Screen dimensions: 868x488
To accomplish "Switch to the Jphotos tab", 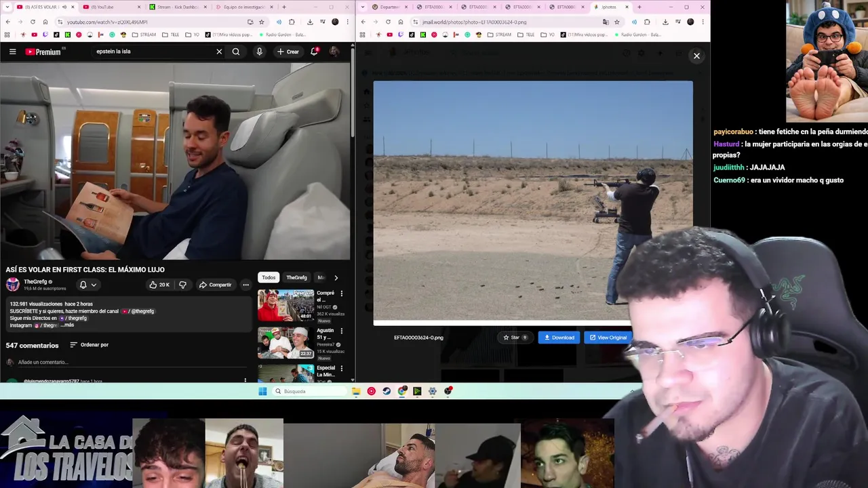I will coord(610,7).
